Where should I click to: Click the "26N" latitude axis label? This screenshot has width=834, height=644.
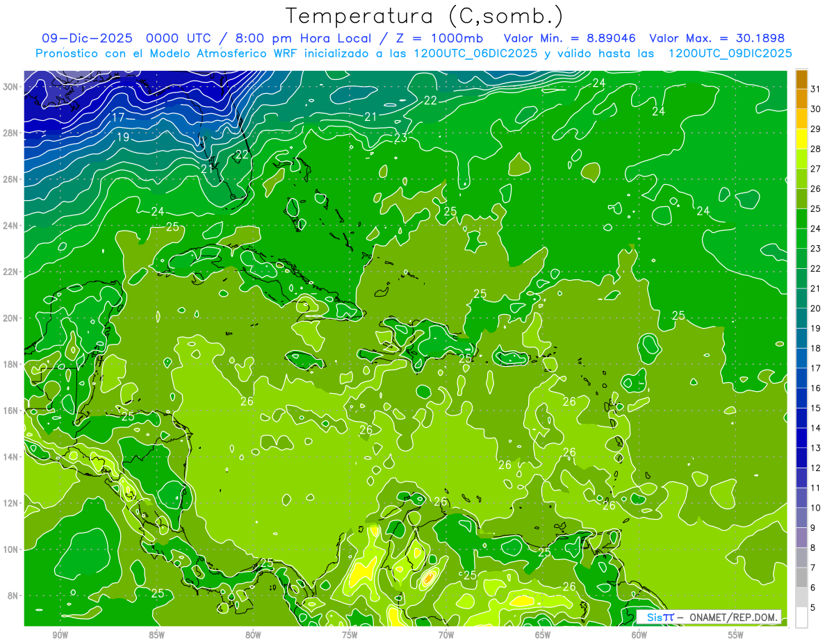11,179
